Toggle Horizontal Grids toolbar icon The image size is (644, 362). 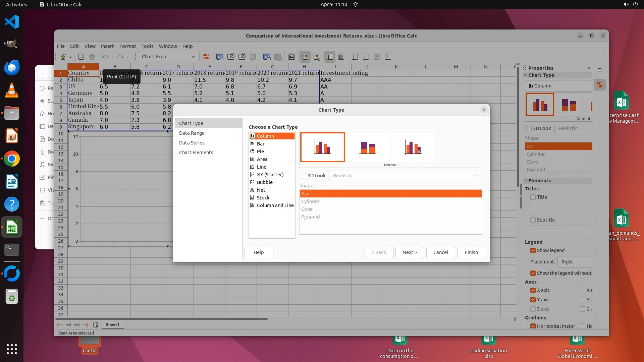[x=330, y=57]
